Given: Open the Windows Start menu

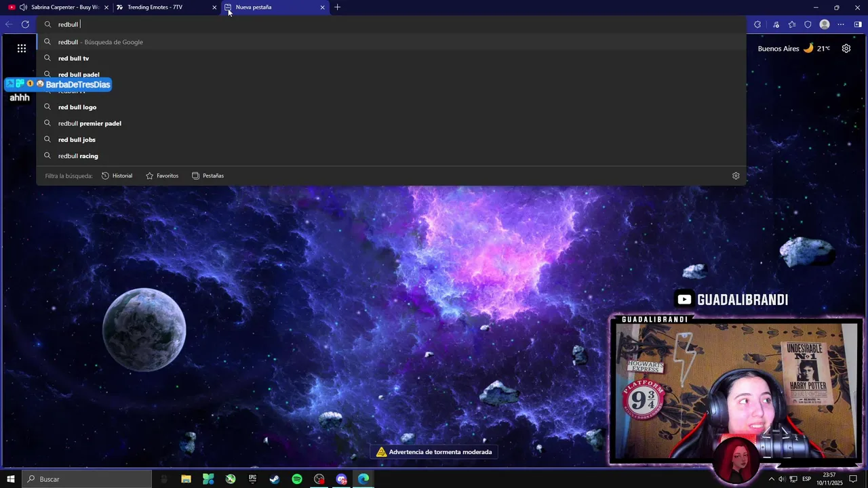Looking at the screenshot, I should (11, 479).
